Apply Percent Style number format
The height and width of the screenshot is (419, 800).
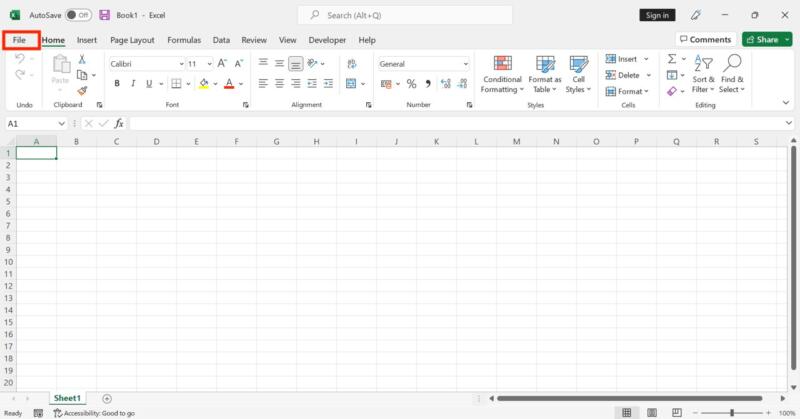click(x=411, y=84)
